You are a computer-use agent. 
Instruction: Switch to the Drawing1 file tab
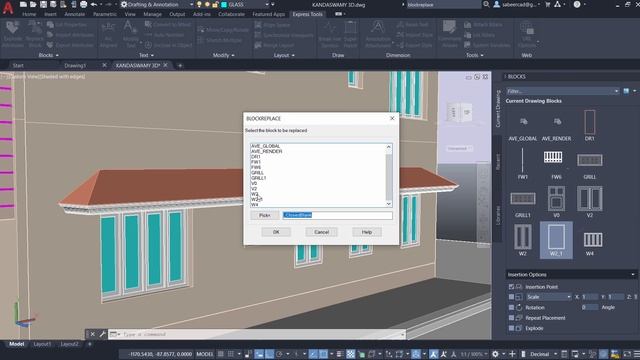[x=76, y=65]
